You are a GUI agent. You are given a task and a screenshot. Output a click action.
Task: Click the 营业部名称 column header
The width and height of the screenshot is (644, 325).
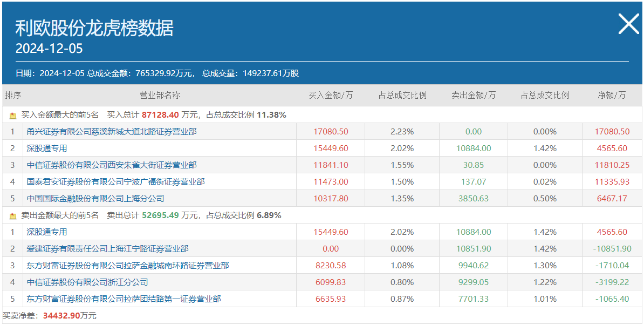click(160, 96)
